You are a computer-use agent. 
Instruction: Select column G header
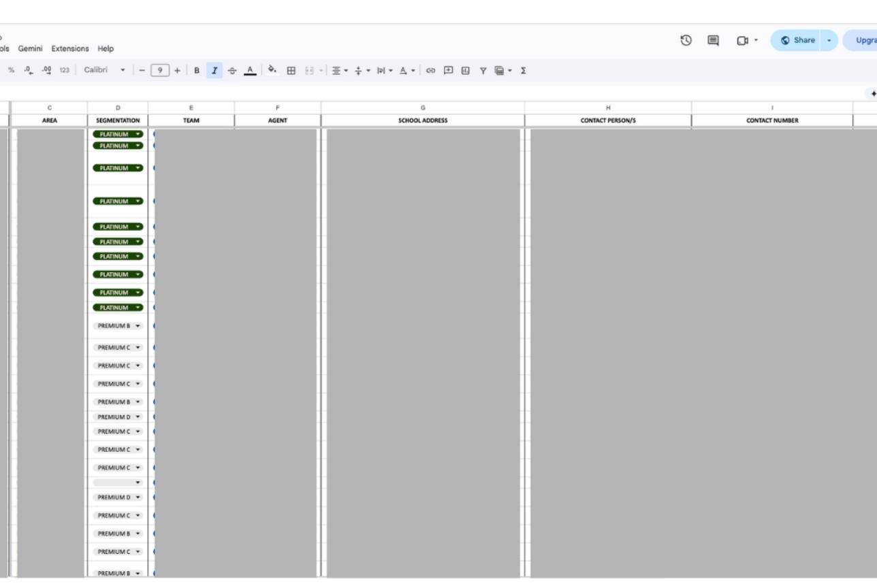[423, 108]
